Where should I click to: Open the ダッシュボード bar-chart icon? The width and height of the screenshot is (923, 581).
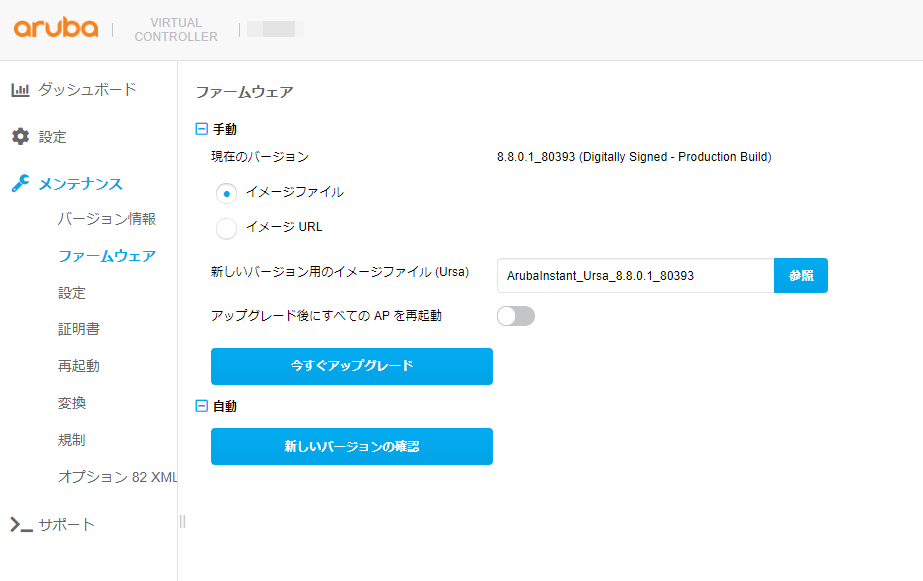point(20,89)
